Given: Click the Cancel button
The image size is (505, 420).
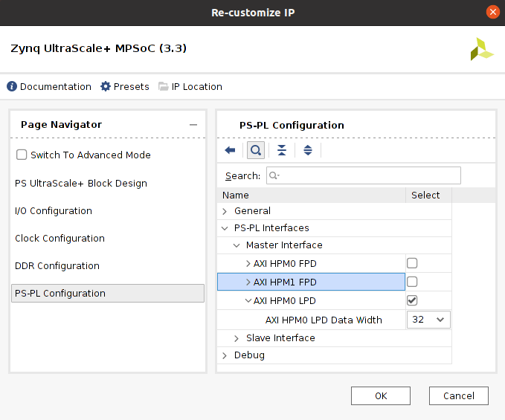Looking at the screenshot, I should pos(459,396).
